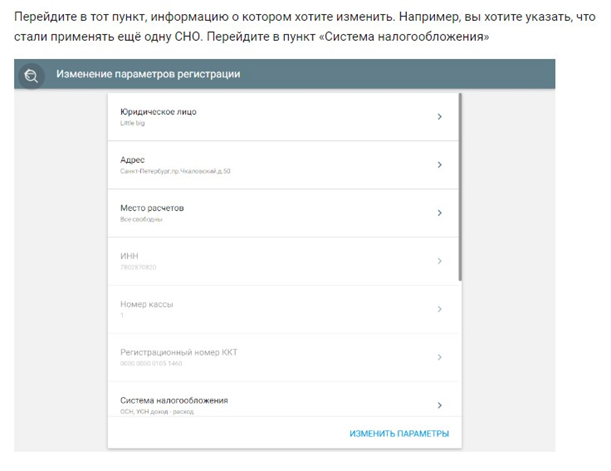Open the Адрес row

(284, 165)
